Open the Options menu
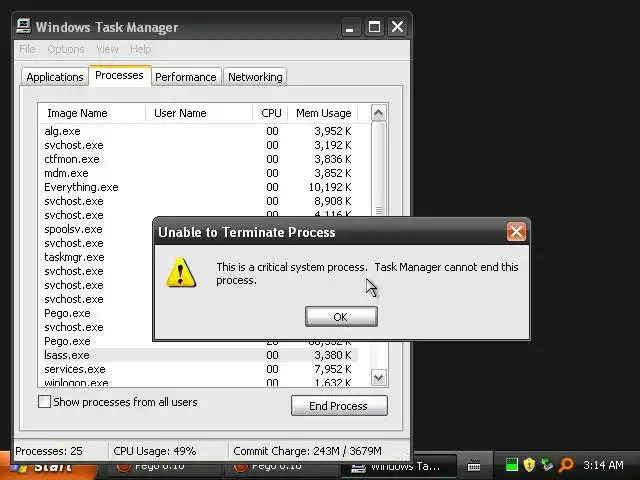This screenshot has width=640, height=480. point(66,49)
